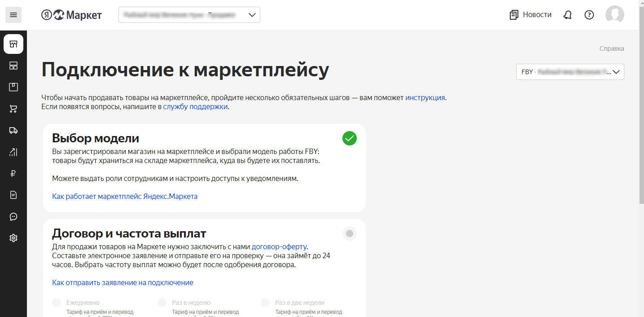Open the ruble finance icon in sidebar

[13, 173]
